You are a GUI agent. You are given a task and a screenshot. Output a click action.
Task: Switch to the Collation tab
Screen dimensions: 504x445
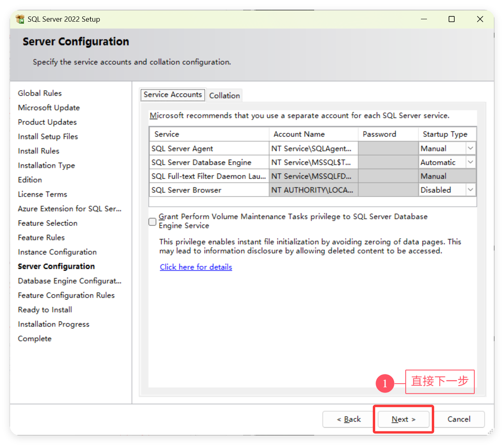click(x=225, y=95)
